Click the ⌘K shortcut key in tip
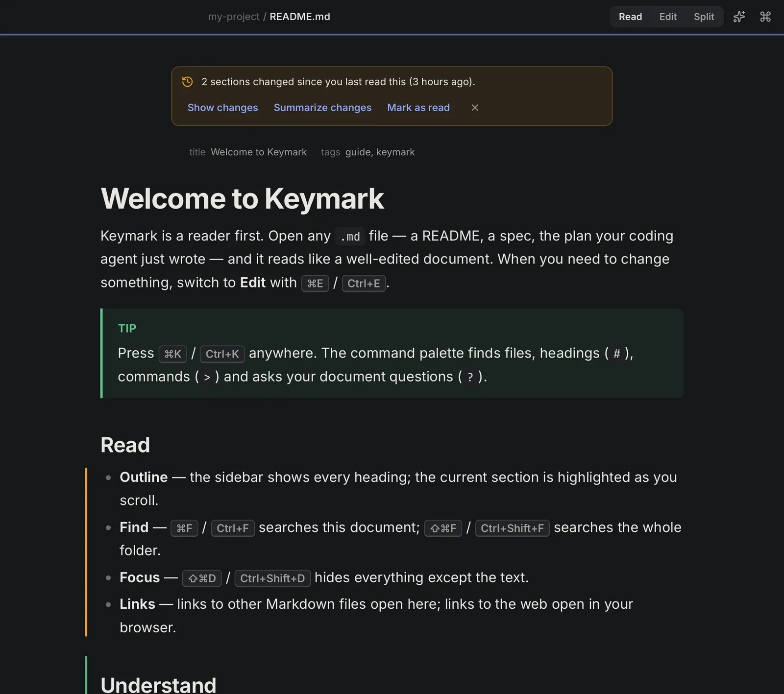The height and width of the screenshot is (694, 784). coord(172,354)
